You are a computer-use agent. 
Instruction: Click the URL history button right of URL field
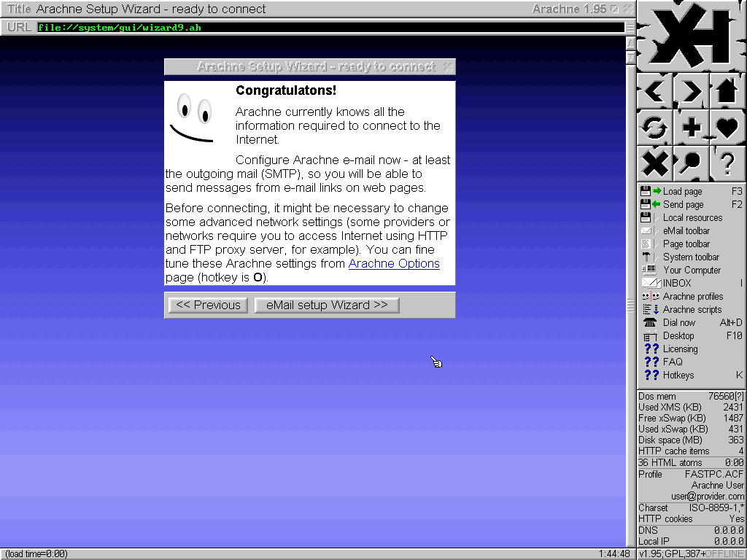(630, 28)
